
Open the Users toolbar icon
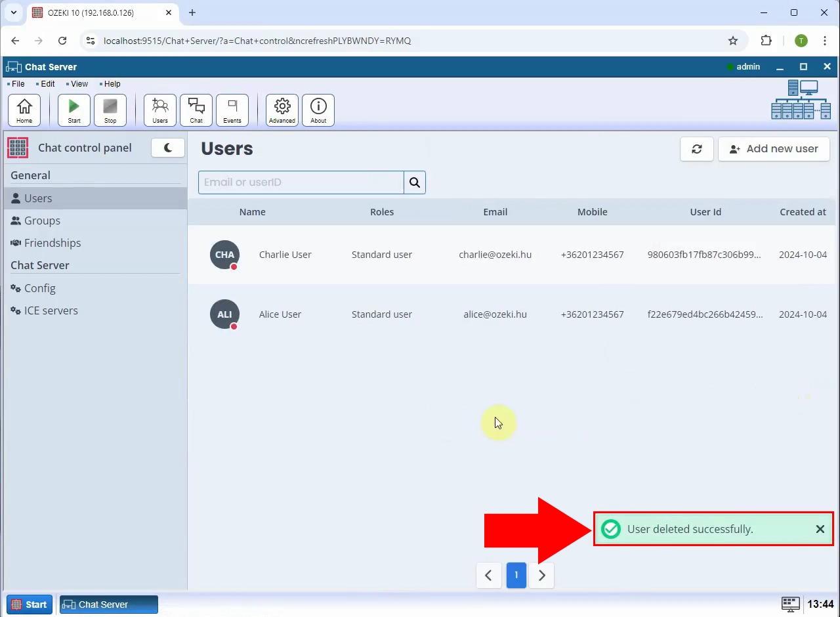point(160,110)
